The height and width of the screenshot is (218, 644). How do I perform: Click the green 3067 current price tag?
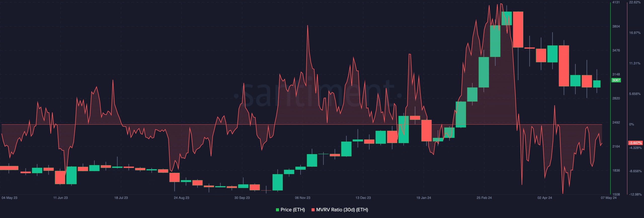click(x=616, y=80)
